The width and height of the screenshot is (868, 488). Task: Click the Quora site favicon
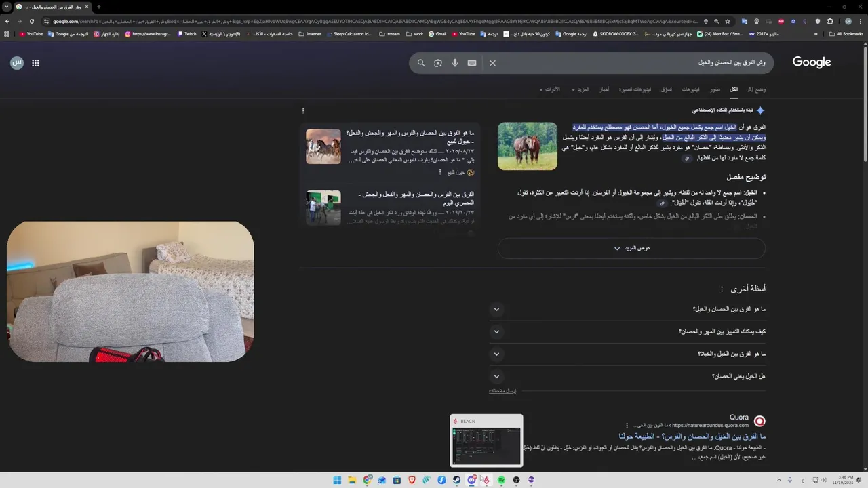pyautogui.click(x=759, y=422)
